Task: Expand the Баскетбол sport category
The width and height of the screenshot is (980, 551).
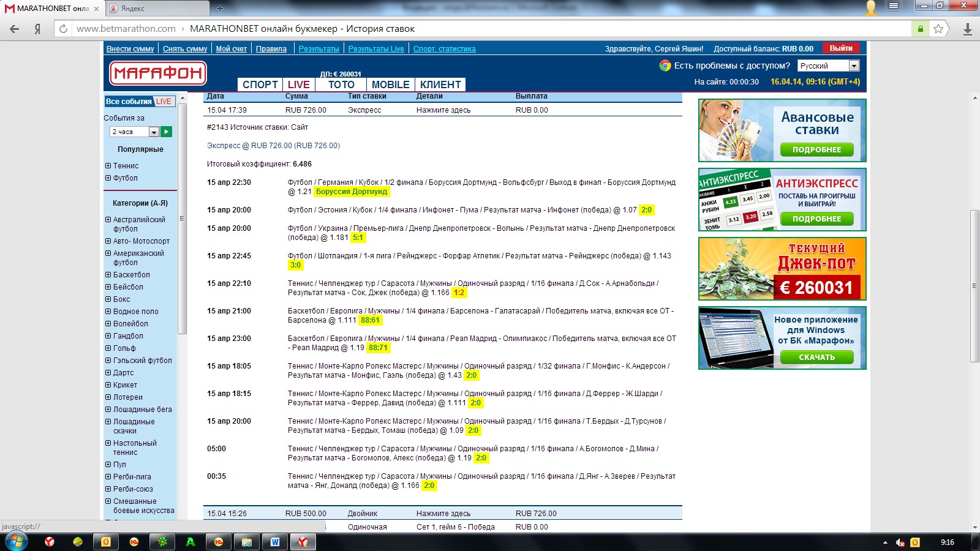Action: [108, 275]
